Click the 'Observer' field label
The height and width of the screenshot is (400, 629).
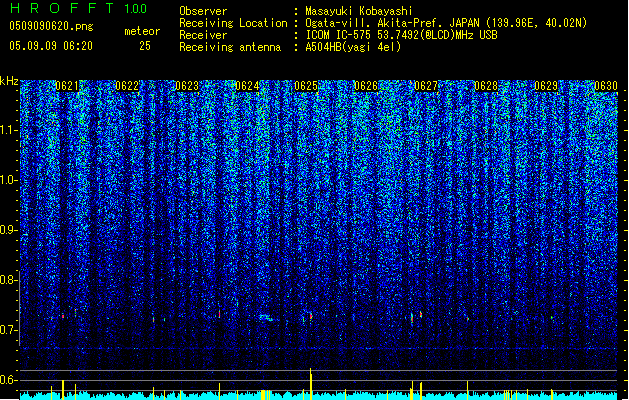[x=203, y=11]
